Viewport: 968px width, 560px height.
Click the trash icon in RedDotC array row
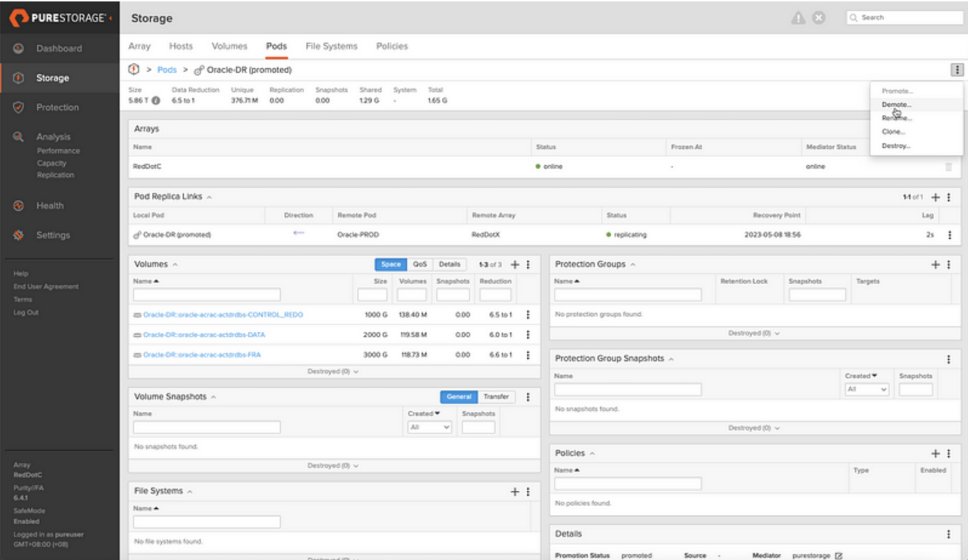(x=948, y=167)
